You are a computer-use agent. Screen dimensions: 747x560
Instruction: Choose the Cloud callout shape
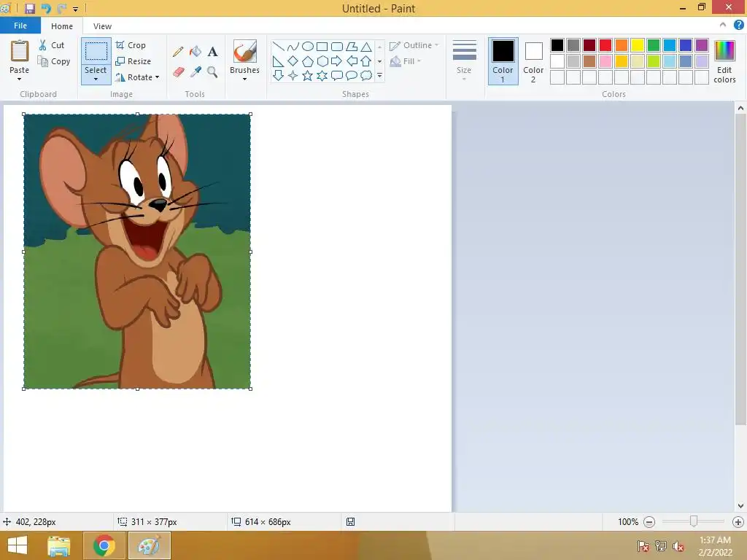tap(366, 75)
